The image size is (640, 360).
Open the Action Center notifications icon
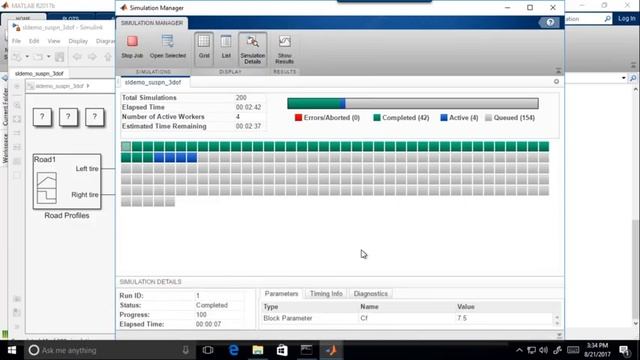[624, 350]
